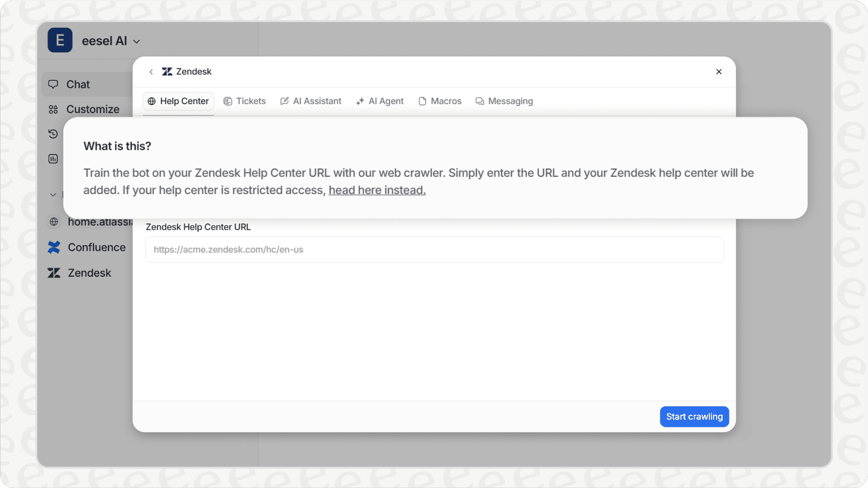This screenshot has height=488, width=868.
Task: Open Chat in the sidebar
Action: pos(78,84)
